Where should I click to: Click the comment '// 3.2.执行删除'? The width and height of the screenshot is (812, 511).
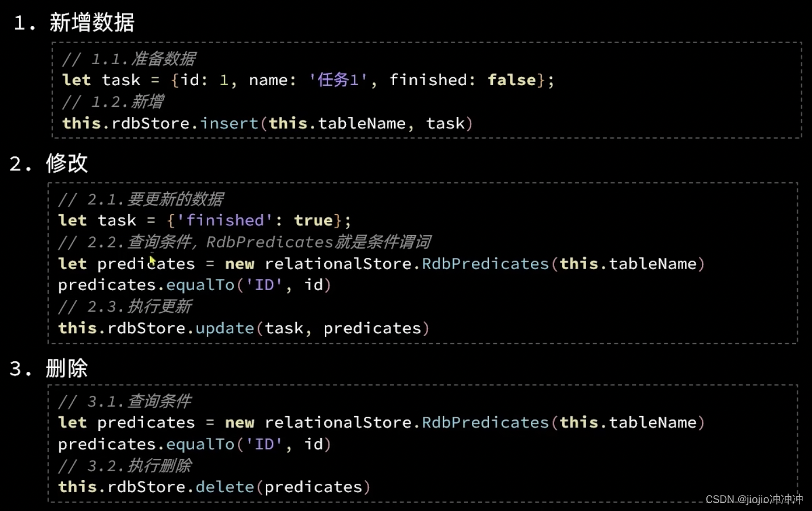(125, 466)
